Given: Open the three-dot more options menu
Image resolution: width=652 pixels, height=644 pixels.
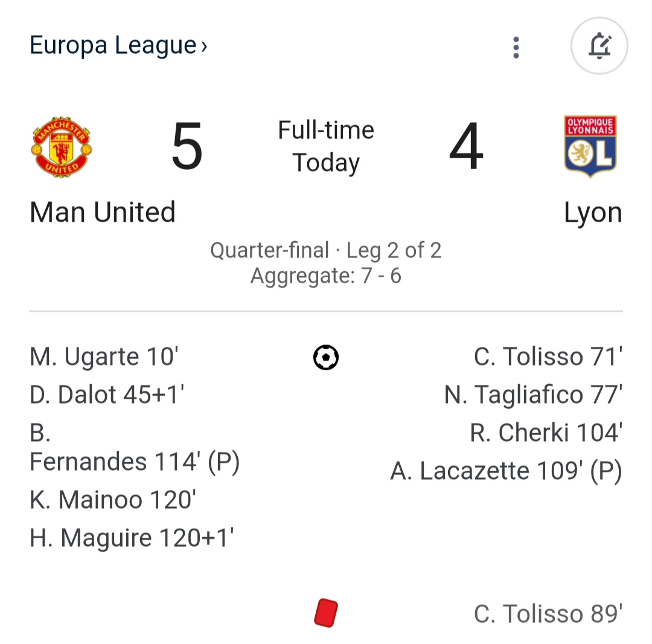Looking at the screenshot, I should pos(516,47).
